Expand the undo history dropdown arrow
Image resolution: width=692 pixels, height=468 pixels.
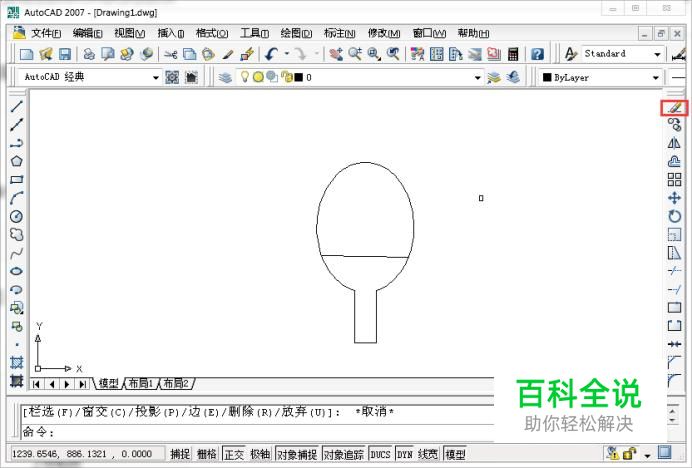(x=287, y=54)
